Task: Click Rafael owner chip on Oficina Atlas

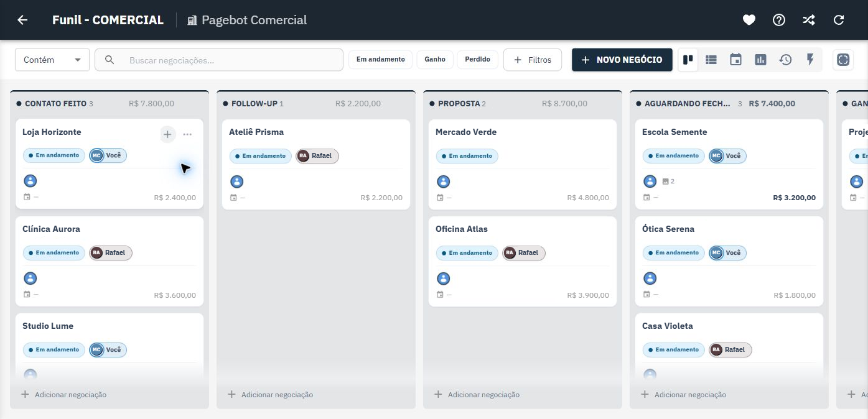Action: [524, 253]
